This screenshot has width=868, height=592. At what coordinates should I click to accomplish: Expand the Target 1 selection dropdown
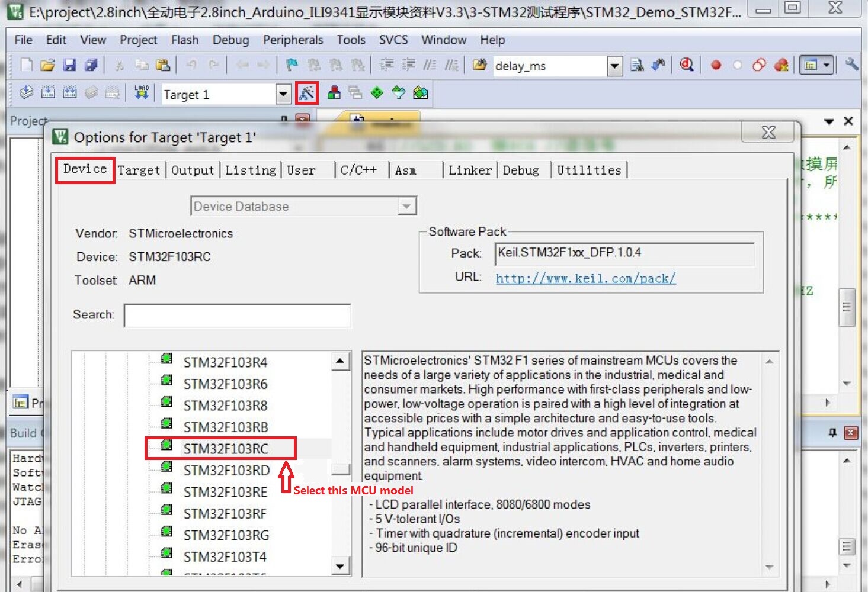coord(283,94)
